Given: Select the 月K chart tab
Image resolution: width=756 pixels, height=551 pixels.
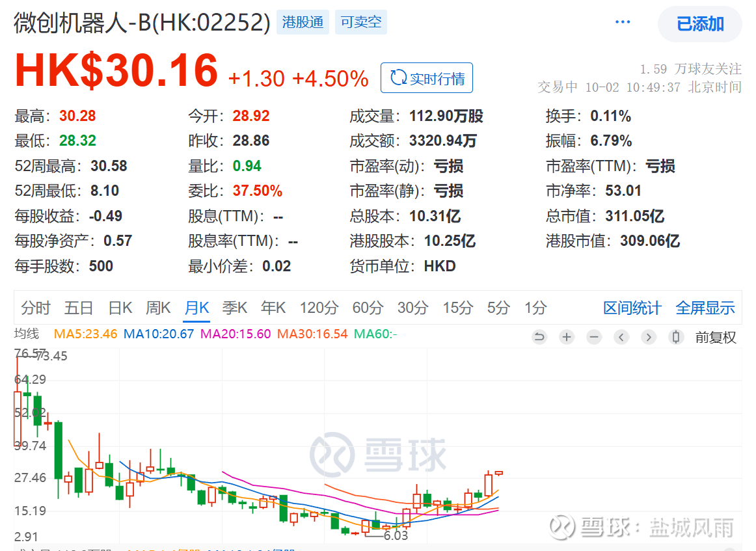Looking at the screenshot, I should pyautogui.click(x=196, y=308).
